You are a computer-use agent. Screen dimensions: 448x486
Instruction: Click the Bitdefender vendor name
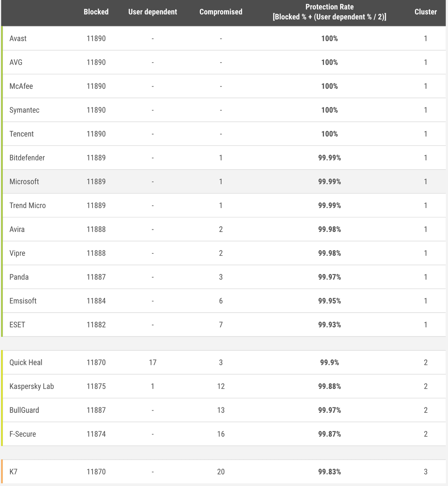(x=27, y=158)
